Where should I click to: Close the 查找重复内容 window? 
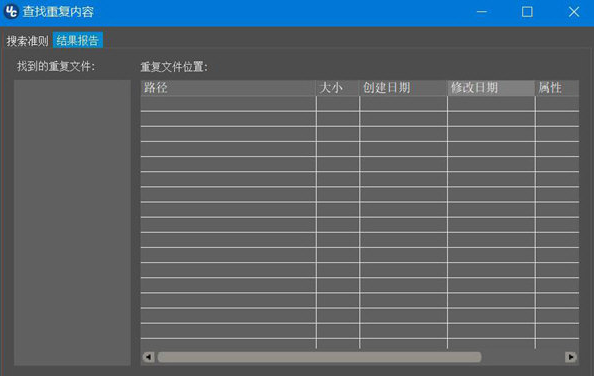click(x=574, y=12)
